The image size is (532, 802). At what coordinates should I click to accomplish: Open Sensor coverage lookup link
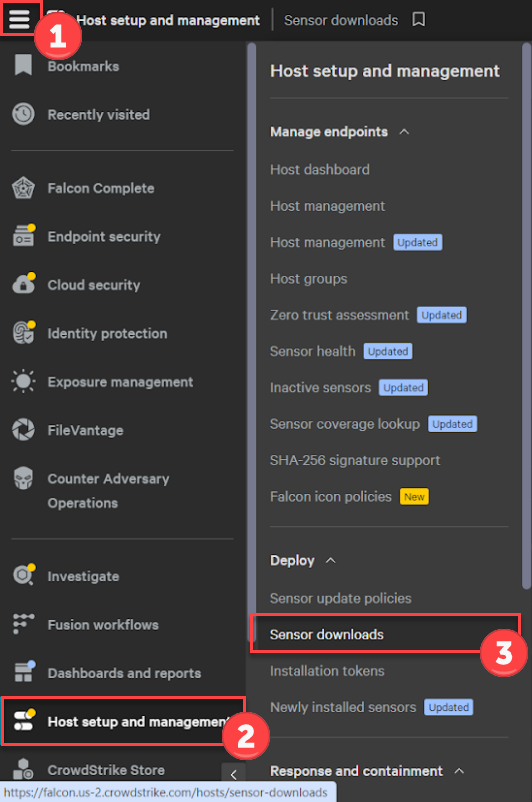[345, 424]
